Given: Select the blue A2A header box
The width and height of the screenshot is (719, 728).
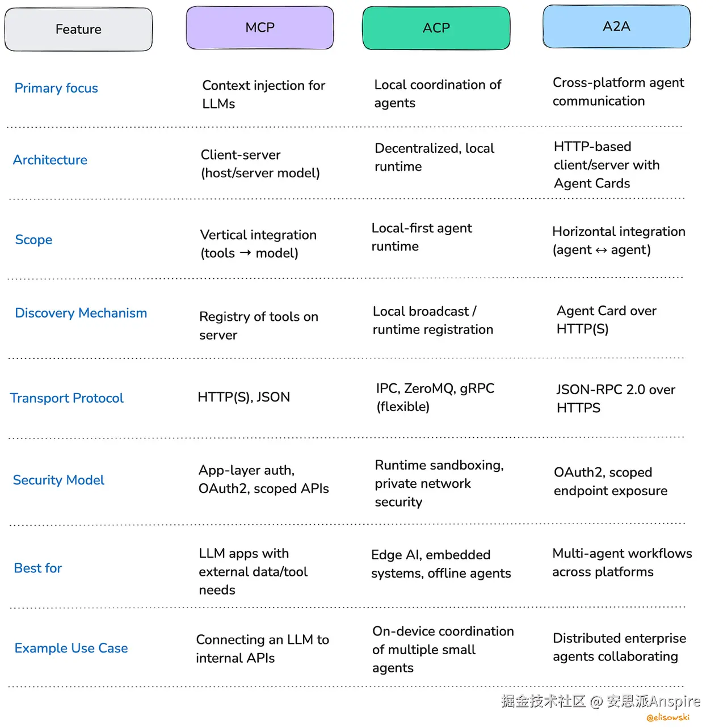Looking at the screenshot, I should click(616, 27).
